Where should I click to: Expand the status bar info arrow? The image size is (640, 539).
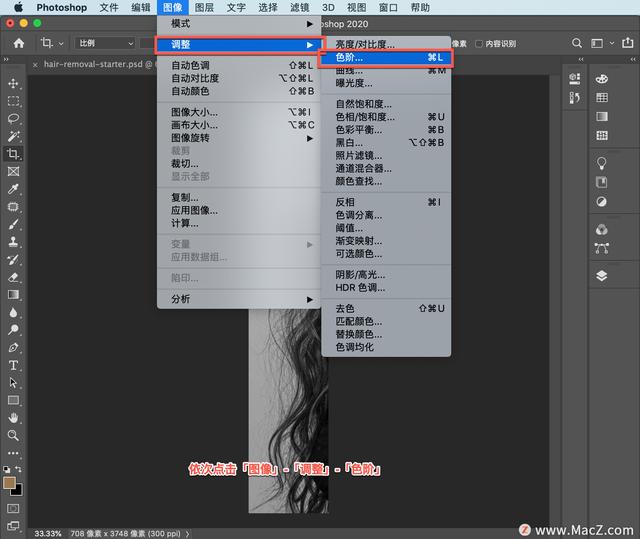pos(187,533)
